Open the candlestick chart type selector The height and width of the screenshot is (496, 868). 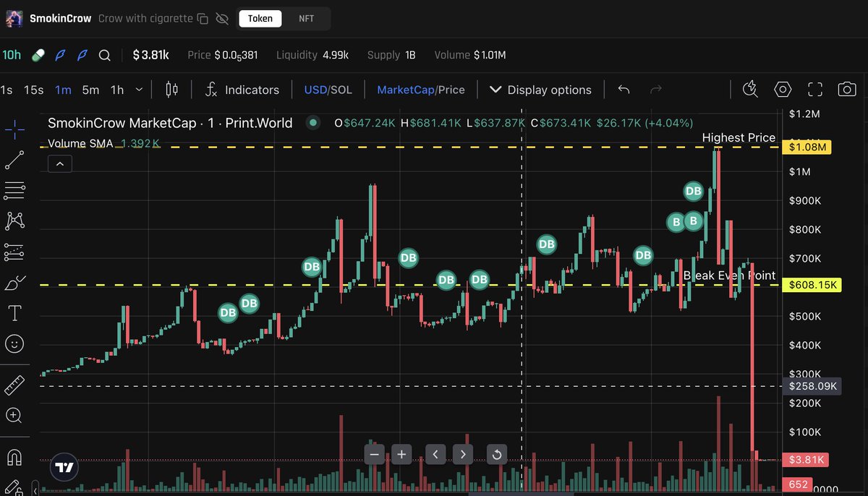[171, 90]
